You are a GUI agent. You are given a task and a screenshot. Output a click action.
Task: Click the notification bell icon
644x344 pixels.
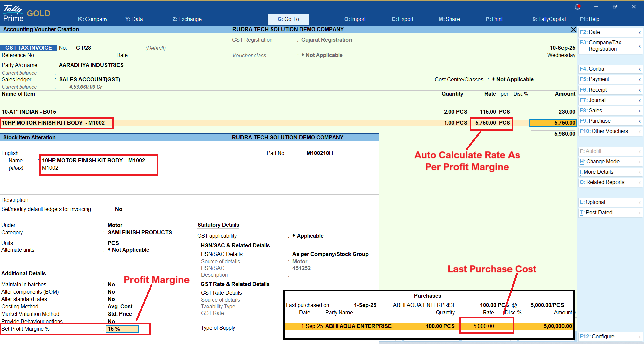coord(577,7)
